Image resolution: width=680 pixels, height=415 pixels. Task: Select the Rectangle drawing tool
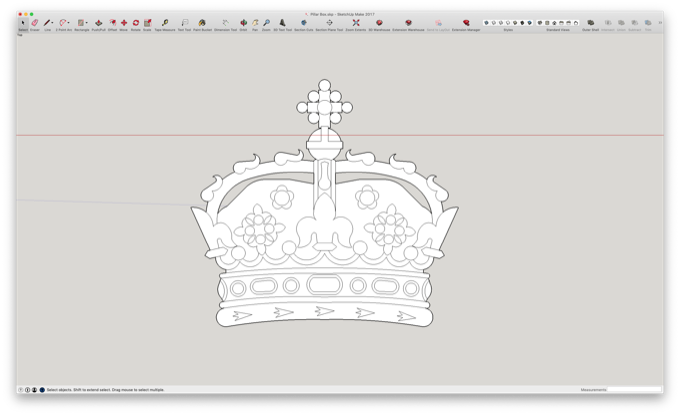pos(81,23)
